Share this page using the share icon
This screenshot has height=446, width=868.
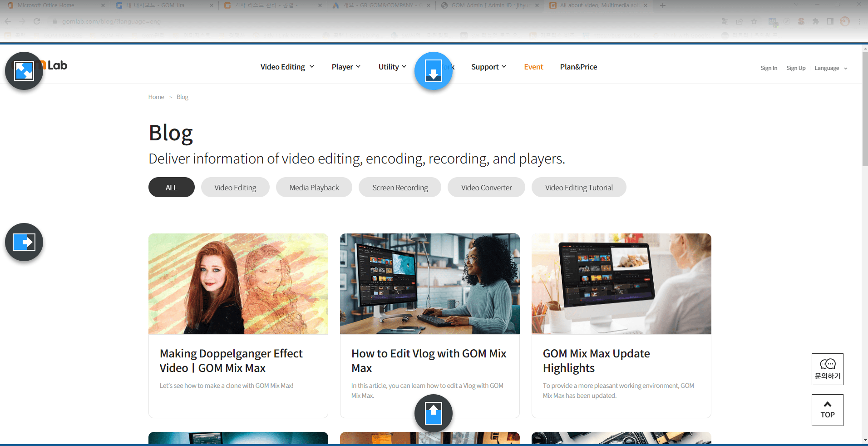pos(740,21)
